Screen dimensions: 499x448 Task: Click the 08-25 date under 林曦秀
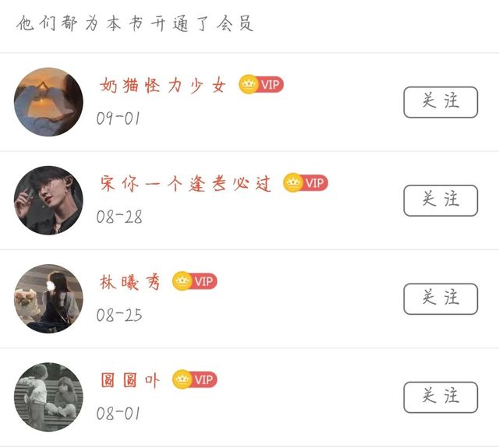[x=119, y=315]
